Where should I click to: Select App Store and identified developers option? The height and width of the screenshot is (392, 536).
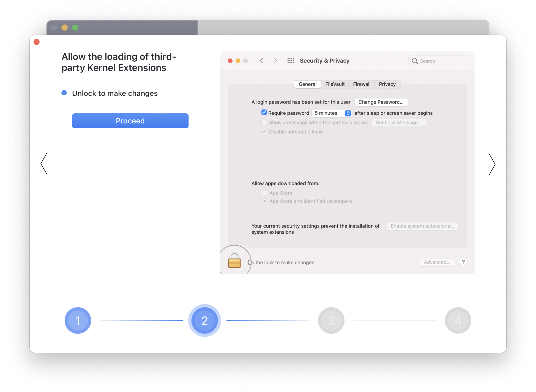(264, 201)
